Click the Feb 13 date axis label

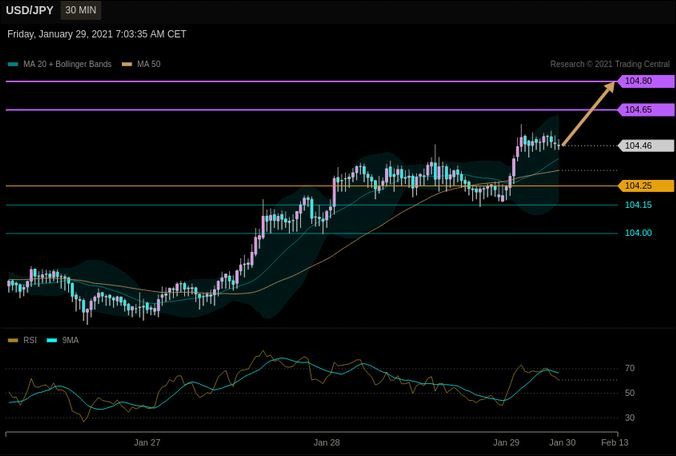pyautogui.click(x=615, y=443)
